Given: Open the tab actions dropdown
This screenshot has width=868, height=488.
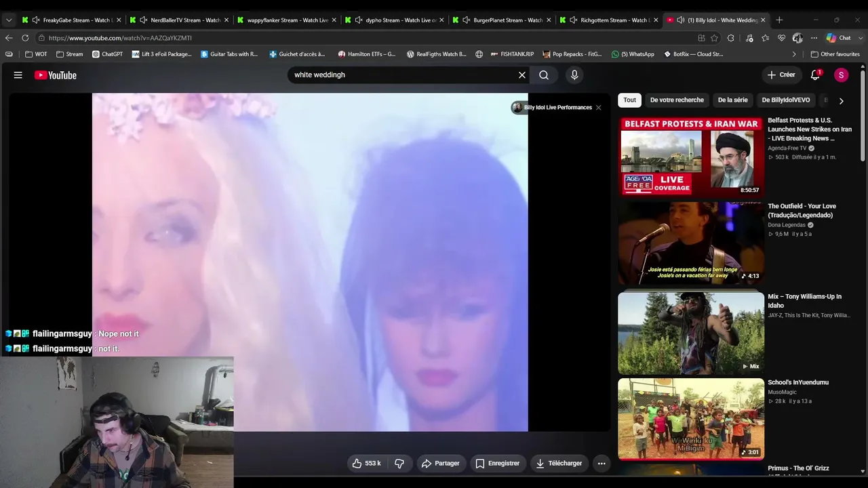Looking at the screenshot, I should pyautogui.click(x=8, y=20).
